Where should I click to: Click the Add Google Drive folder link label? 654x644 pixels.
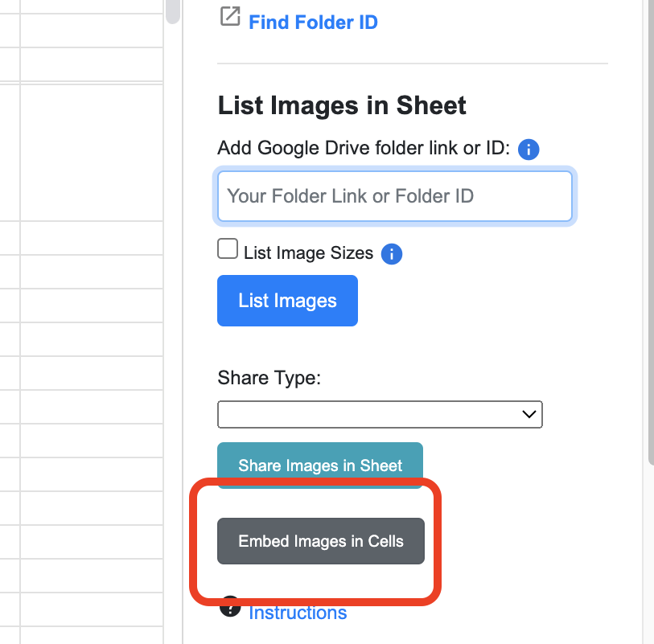click(364, 149)
